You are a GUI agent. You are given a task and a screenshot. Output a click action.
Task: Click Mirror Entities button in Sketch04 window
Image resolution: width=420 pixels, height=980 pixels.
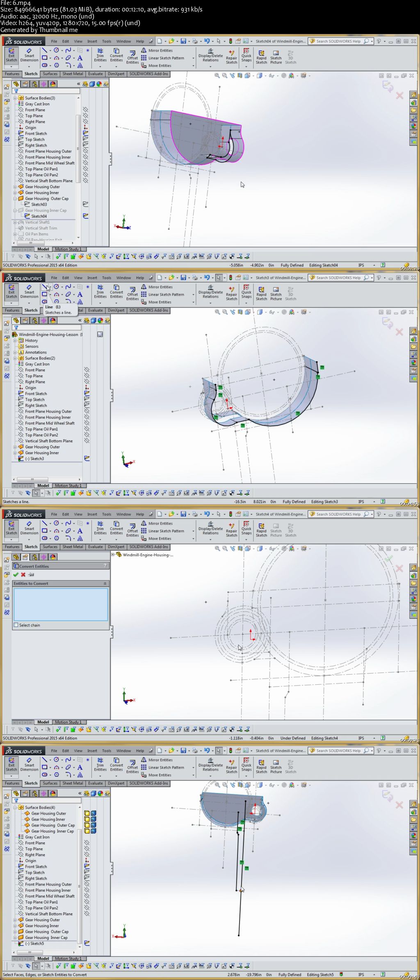coord(157,50)
